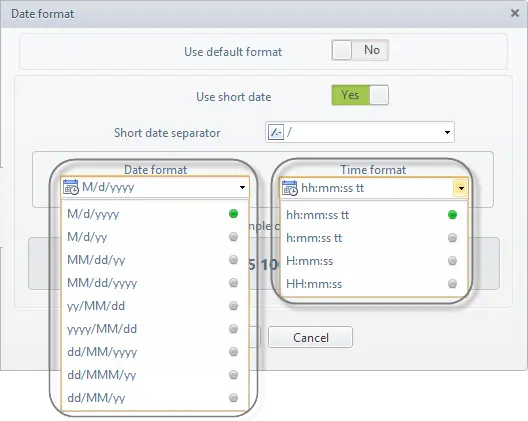This screenshot has height=421, width=528.
Task: Click the calendar icon in the Time format combo
Action: click(x=290, y=188)
